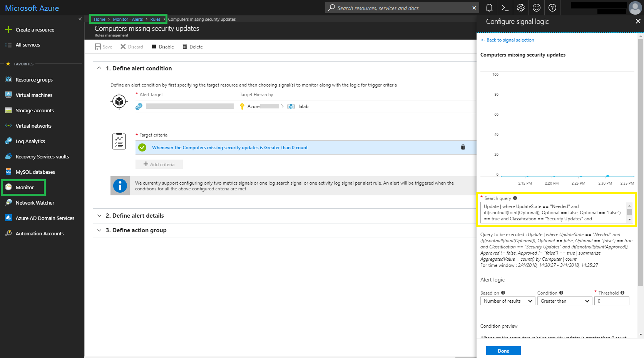
Task: Click the Virtual networks icon
Action: point(8,125)
